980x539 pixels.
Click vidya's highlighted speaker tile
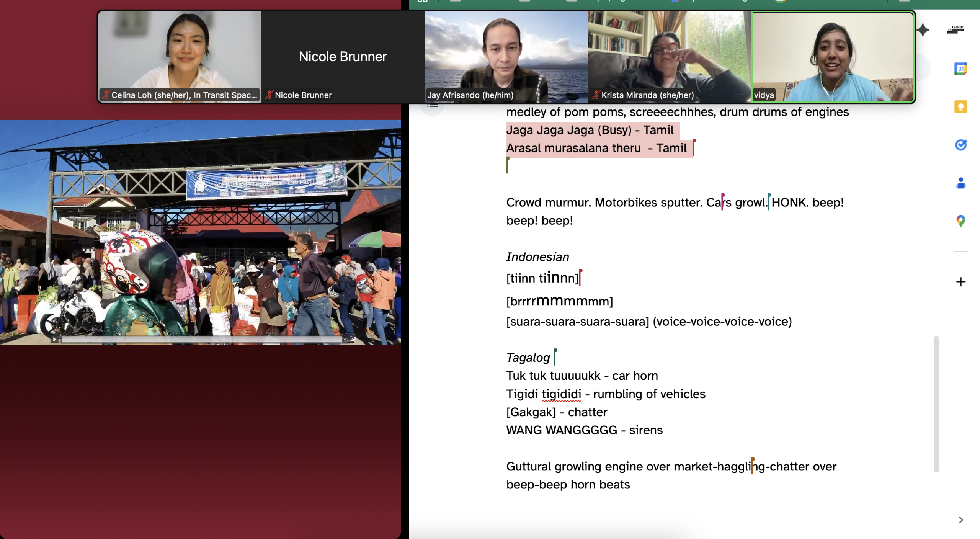(x=833, y=56)
